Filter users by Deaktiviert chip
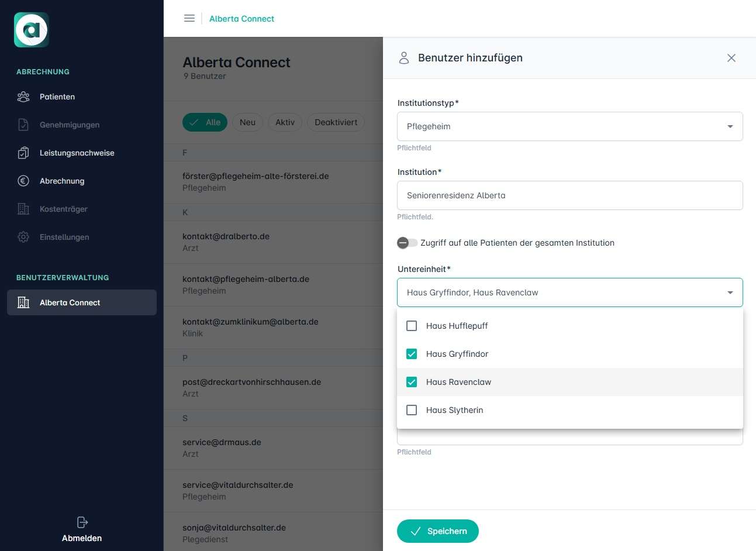 [x=336, y=122]
